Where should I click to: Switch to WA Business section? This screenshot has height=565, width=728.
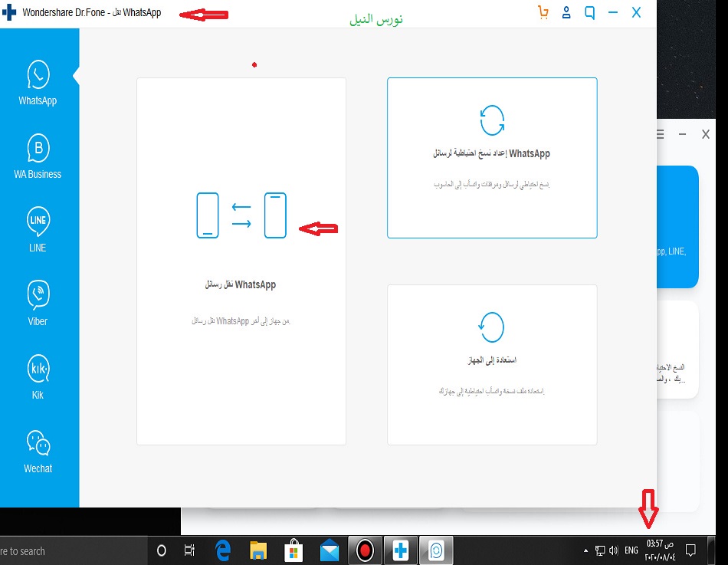tap(38, 156)
